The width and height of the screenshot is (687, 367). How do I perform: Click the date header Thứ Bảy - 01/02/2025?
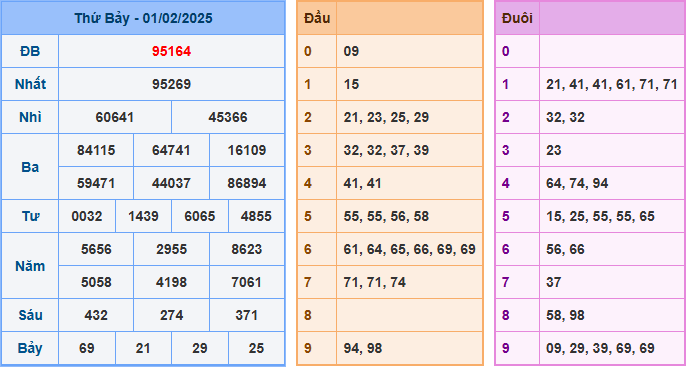[x=143, y=18]
